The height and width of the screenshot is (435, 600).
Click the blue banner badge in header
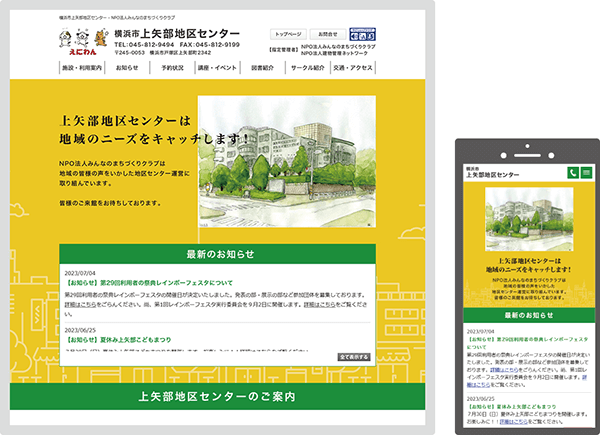click(x=363, y=33)
